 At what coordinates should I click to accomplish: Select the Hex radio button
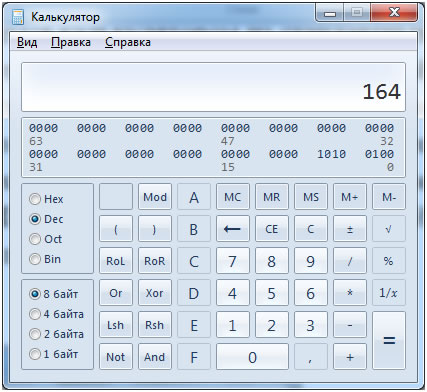(x=35, y=199)
